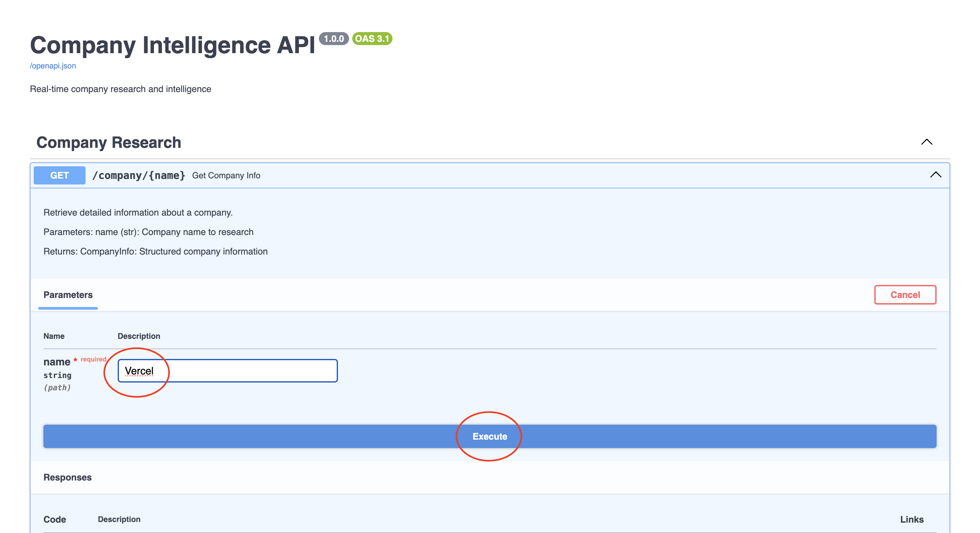Screen dimensions: 980x533
Task: Click the Execute button
Action: pyautogui.click(x=490, y=436)
